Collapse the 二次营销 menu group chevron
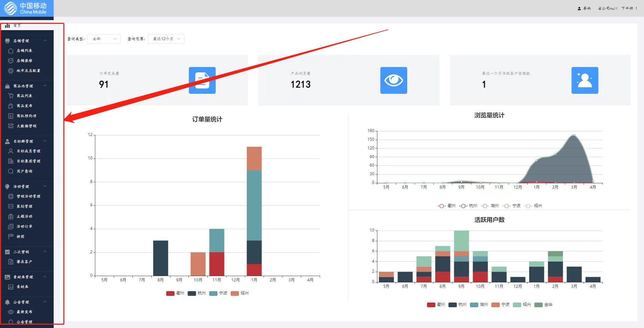 (45, 252)
